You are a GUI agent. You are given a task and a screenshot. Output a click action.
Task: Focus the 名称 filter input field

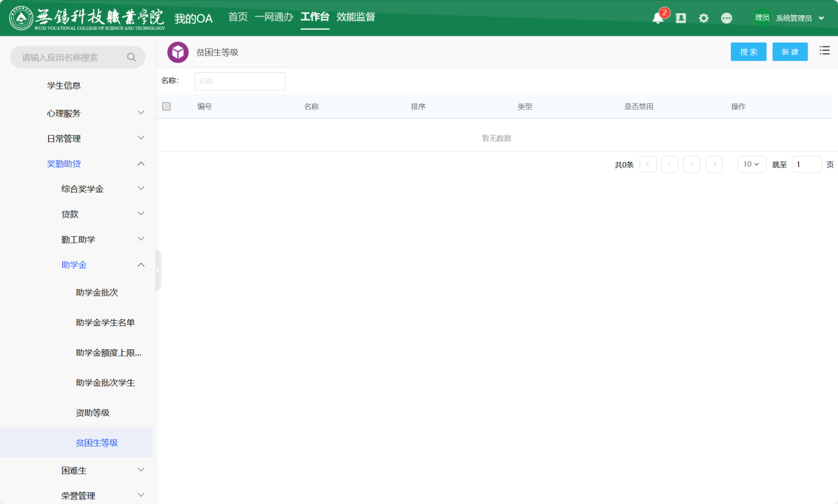240,81
